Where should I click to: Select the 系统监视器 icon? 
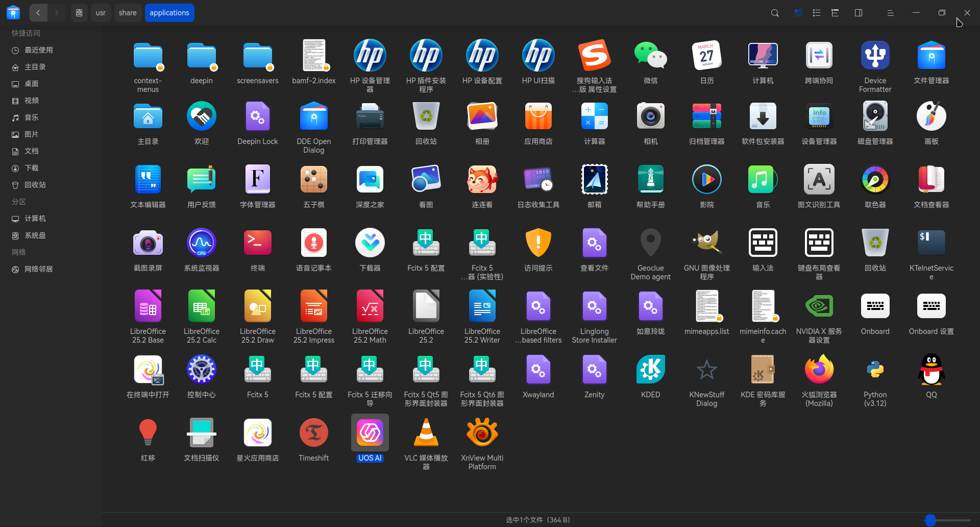coord(201,243)
